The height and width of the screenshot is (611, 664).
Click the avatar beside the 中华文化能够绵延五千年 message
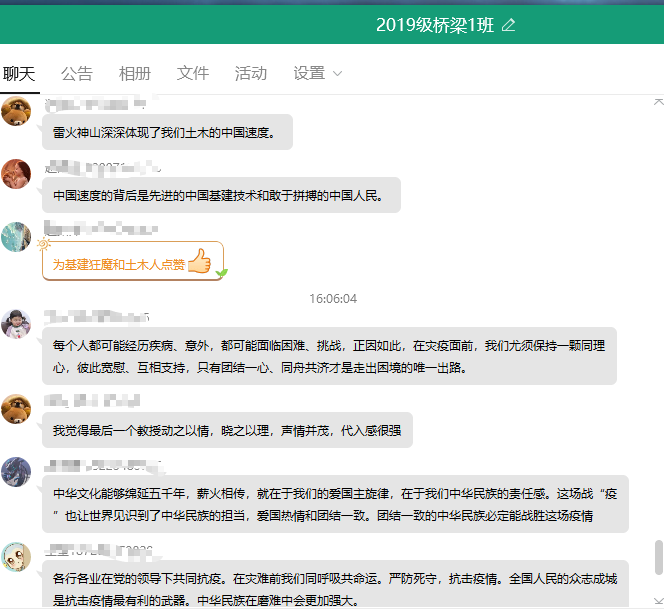pyautogui.click(x=16, y=472)
